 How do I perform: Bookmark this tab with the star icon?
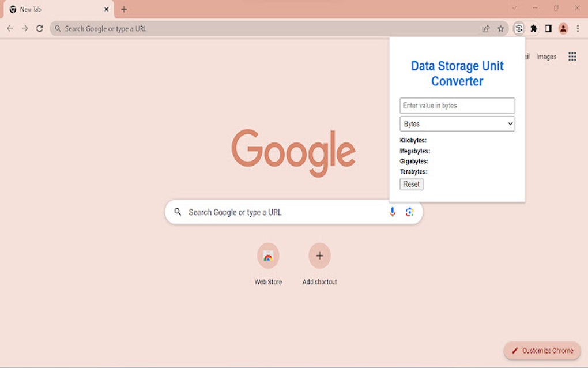500,28
